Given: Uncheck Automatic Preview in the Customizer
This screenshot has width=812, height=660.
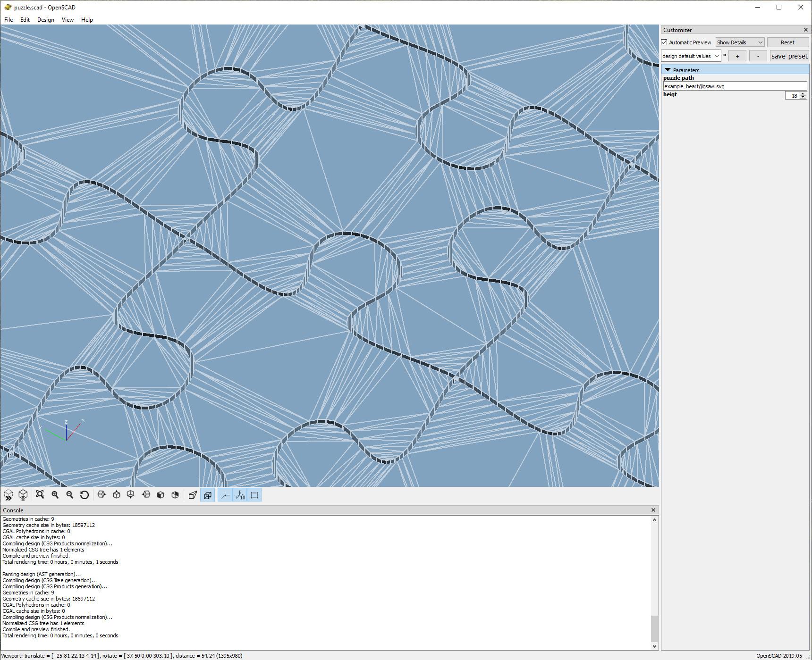Looking at the screenshot, I should pos(665,42).
